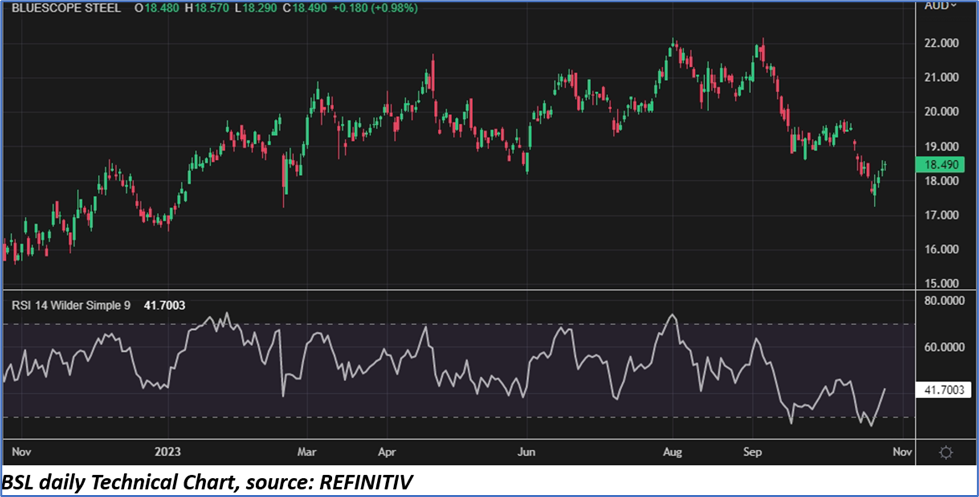This screenshot has width=979, height=497.
Task: Click the 16.000 price axis label
Action: 942,249
